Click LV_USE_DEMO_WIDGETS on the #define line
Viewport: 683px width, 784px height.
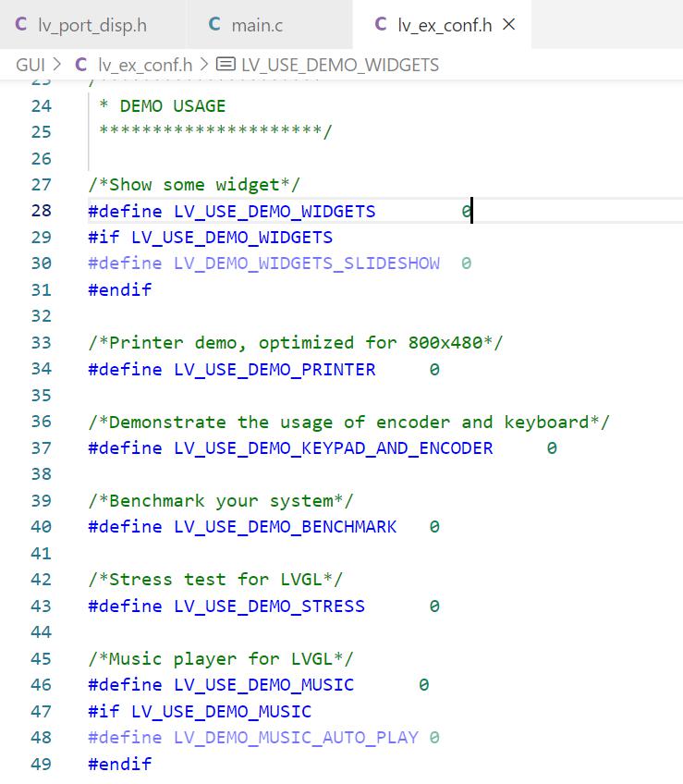coord(274,212)
